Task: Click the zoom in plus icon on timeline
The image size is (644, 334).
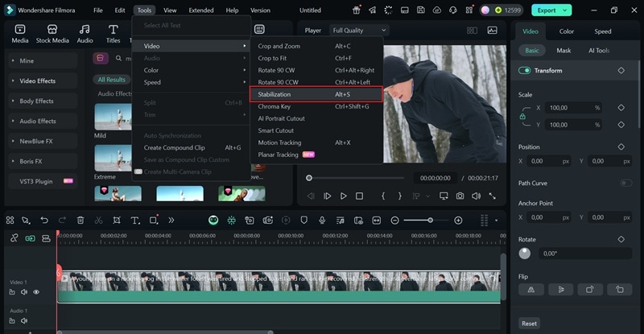Action: click(458, 221)
